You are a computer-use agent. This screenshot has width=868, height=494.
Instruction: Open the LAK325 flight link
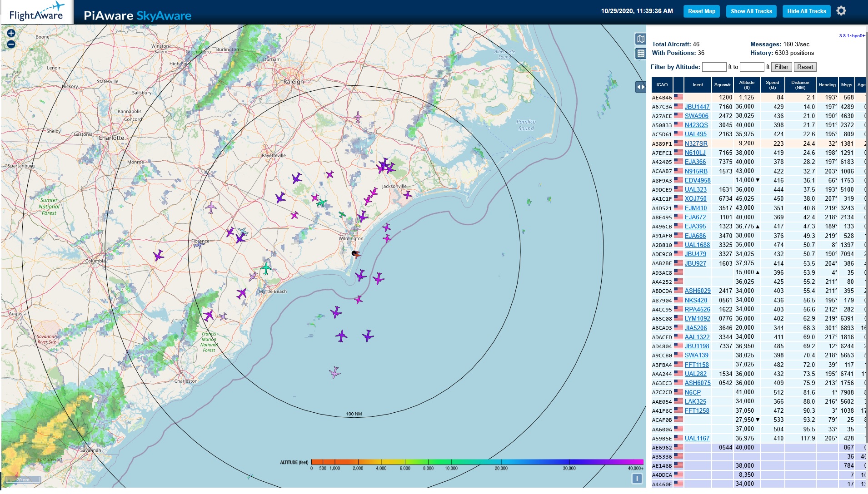pos(696,401)
